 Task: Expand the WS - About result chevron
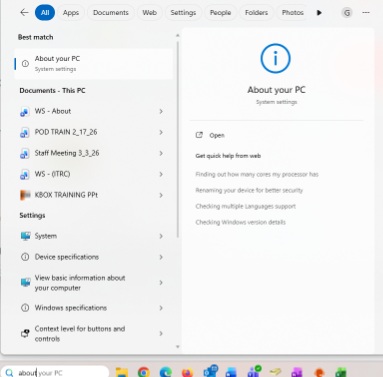point(161,111)
